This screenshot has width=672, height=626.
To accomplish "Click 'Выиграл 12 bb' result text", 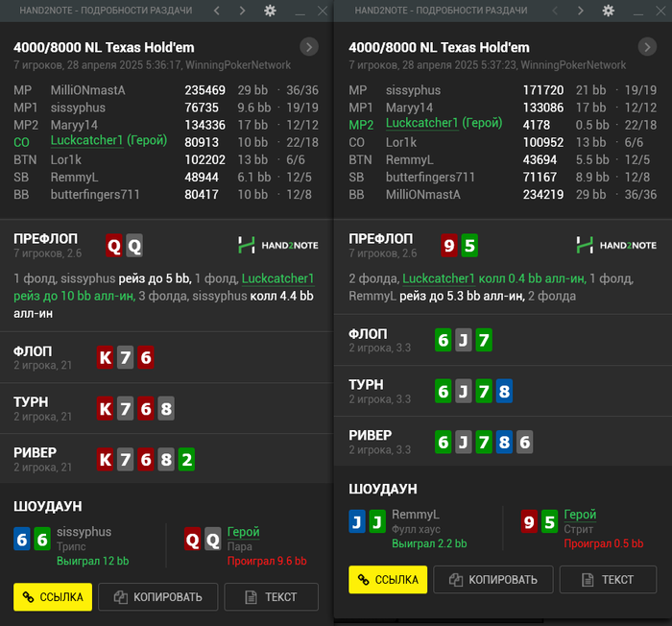I will pyautogui.click(x=93, y=561).
